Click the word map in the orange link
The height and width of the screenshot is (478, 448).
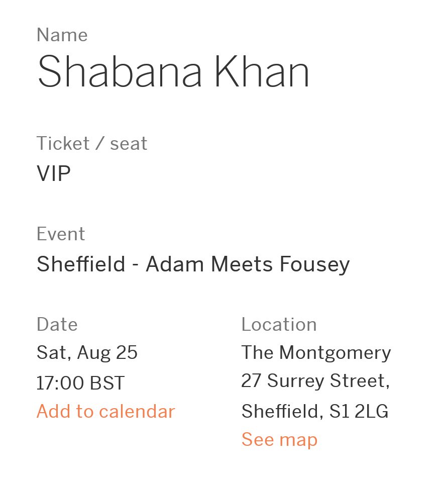298,441
